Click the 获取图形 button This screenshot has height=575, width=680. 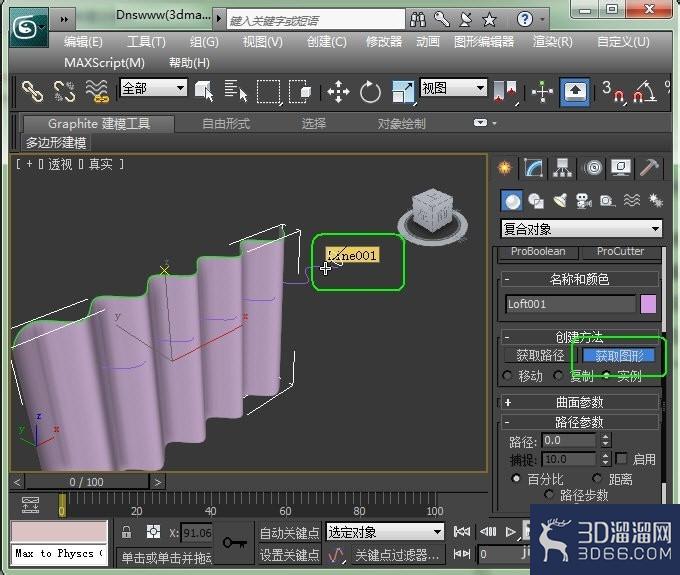[619, 356]
